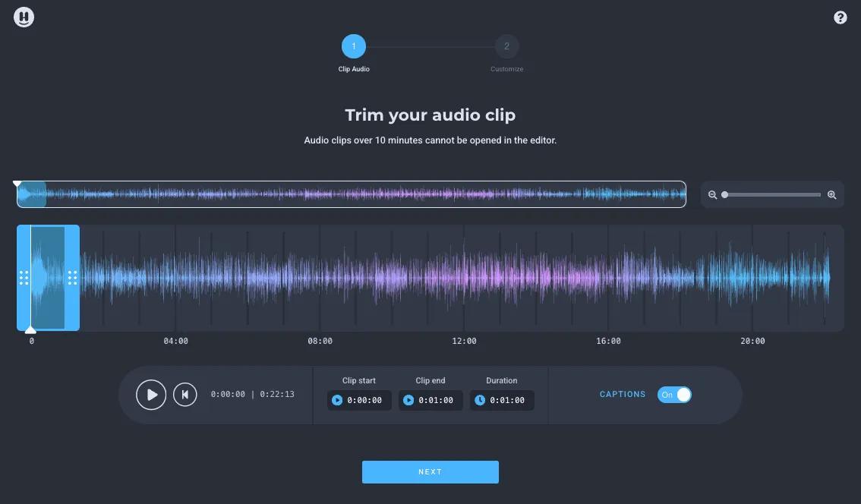
Task: Click the Clip Audio step label
Action: (354, 69)
